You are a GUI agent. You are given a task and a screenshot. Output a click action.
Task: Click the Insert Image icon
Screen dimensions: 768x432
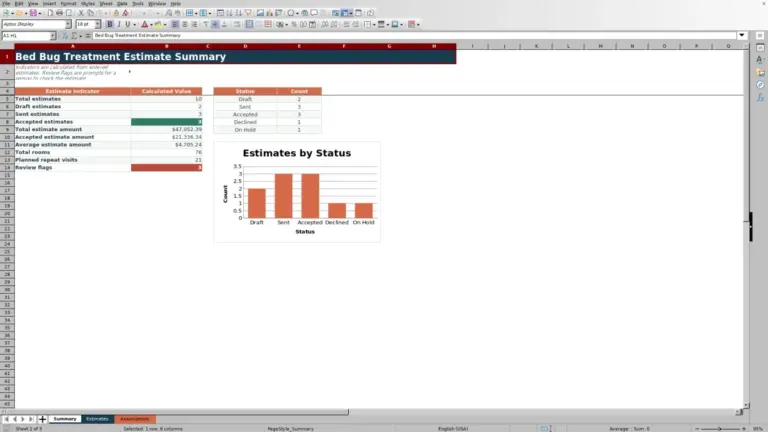tap(260, 13)
